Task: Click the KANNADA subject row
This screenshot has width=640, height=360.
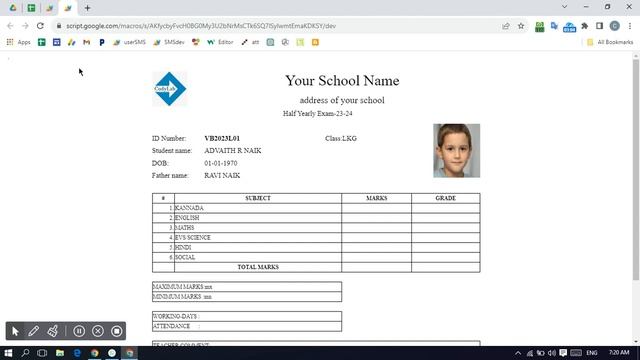Action: pyautogui.click(x=316, y=208)
